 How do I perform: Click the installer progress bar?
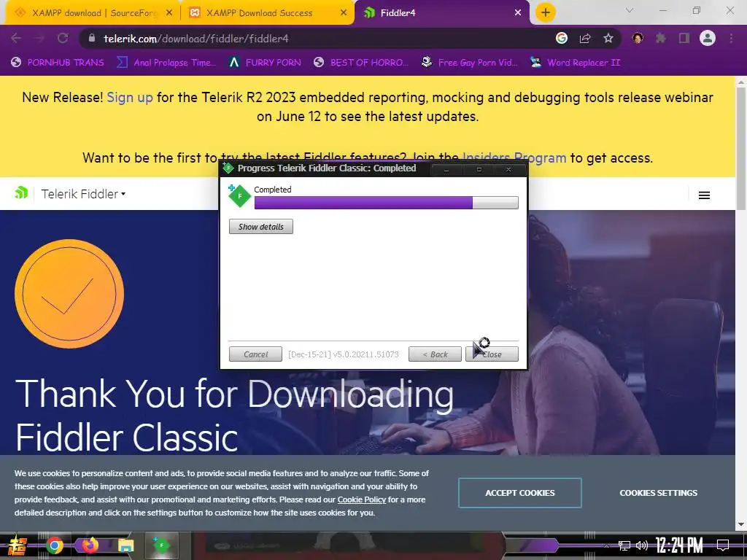tap(387, 203)
